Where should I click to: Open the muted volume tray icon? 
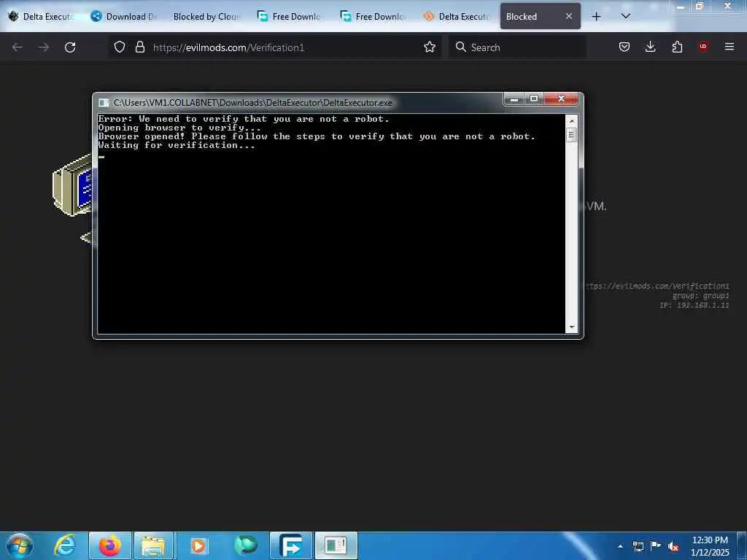(673, 547)
